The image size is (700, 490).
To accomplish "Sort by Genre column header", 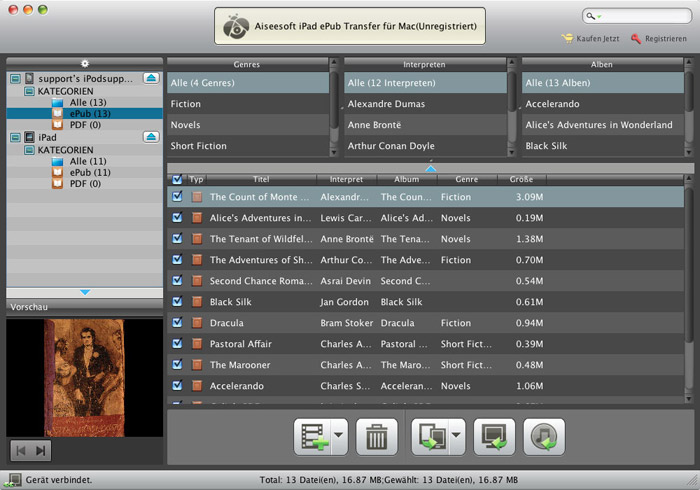I will tap(467, 179).
